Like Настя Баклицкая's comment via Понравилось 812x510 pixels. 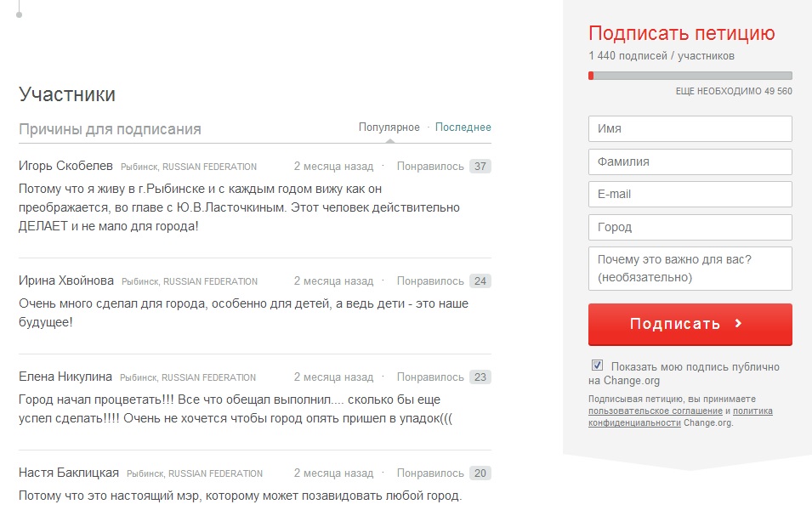click(x=430, y=473)
